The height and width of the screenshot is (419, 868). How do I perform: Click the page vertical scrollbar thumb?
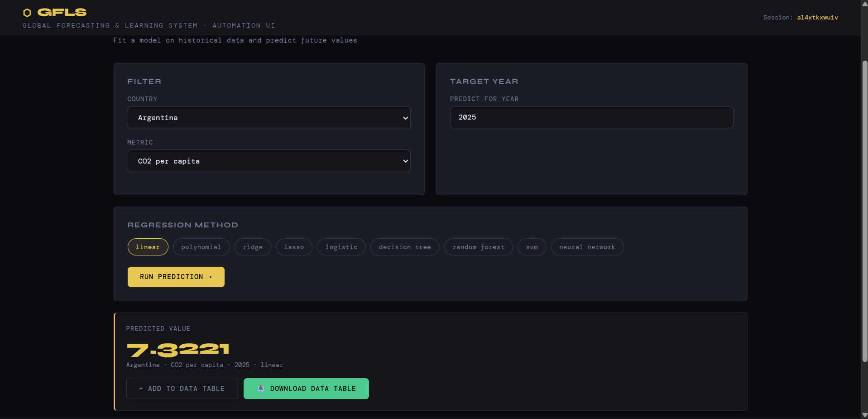[865, 211]
